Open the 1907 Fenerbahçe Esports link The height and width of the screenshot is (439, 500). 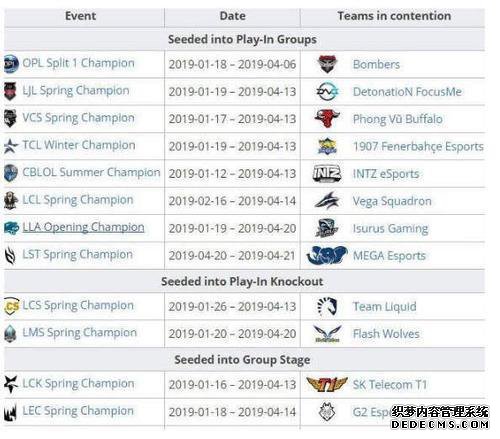pos(418,146)
